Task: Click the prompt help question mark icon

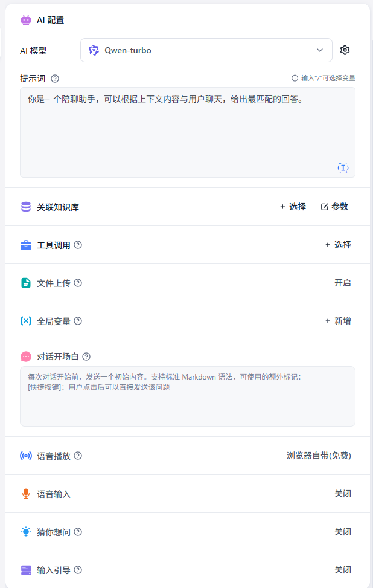Action: click(55, 79)
